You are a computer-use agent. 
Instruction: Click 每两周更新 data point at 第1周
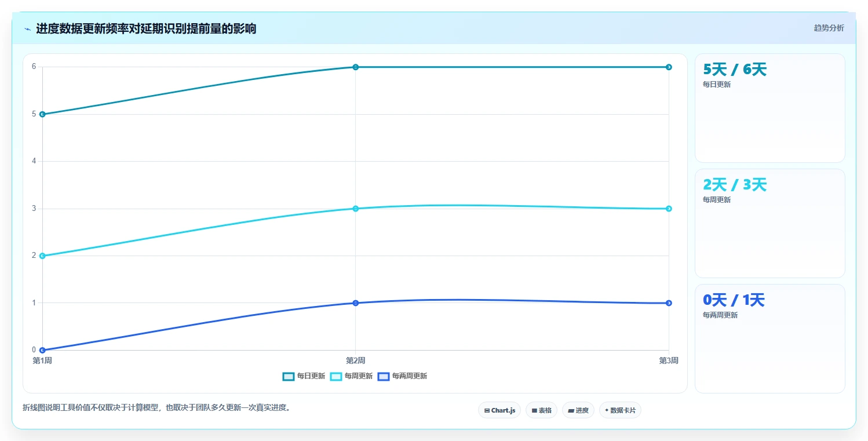(42, 350)
